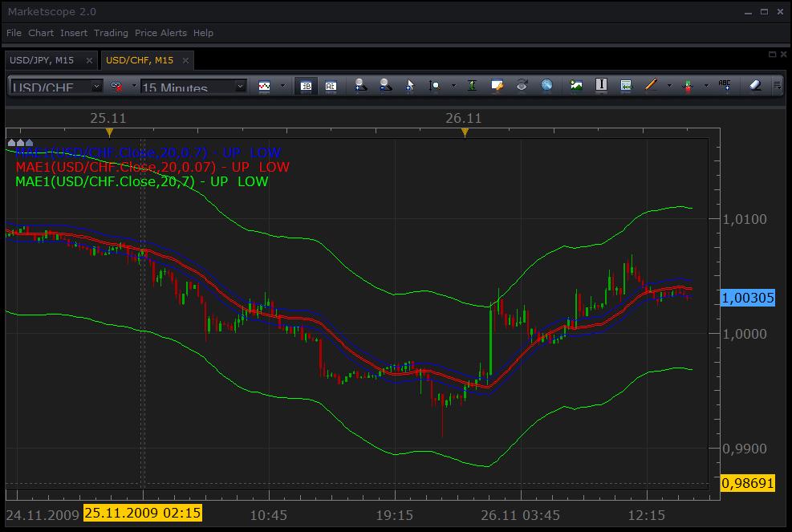
Task: Toggle the eye visibility icon in toolbar
Action: [522, 85]
